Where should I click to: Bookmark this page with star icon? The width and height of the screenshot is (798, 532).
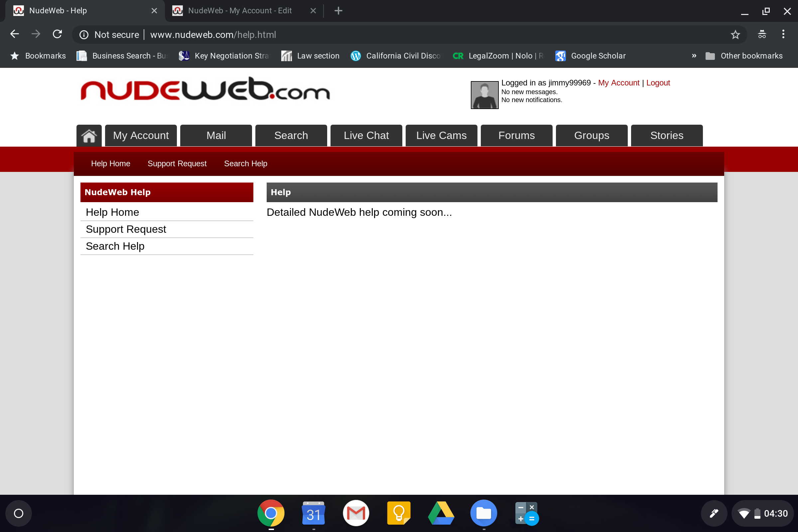click(x=735, y=35)
